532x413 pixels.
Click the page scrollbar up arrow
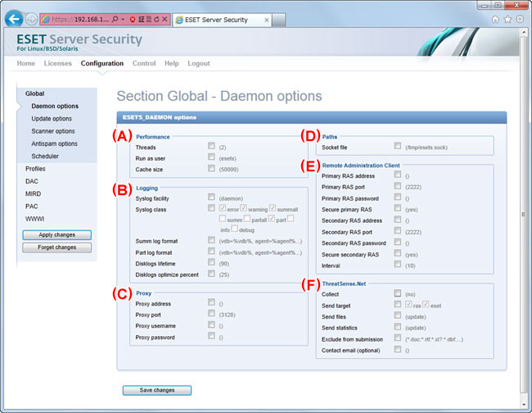click(524, 32)
